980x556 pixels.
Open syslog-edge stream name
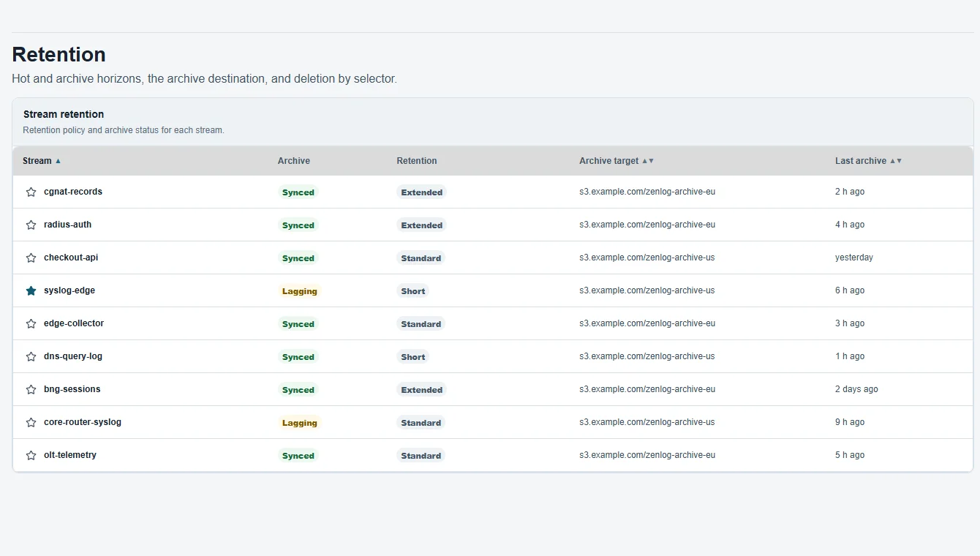pos(69,290)
